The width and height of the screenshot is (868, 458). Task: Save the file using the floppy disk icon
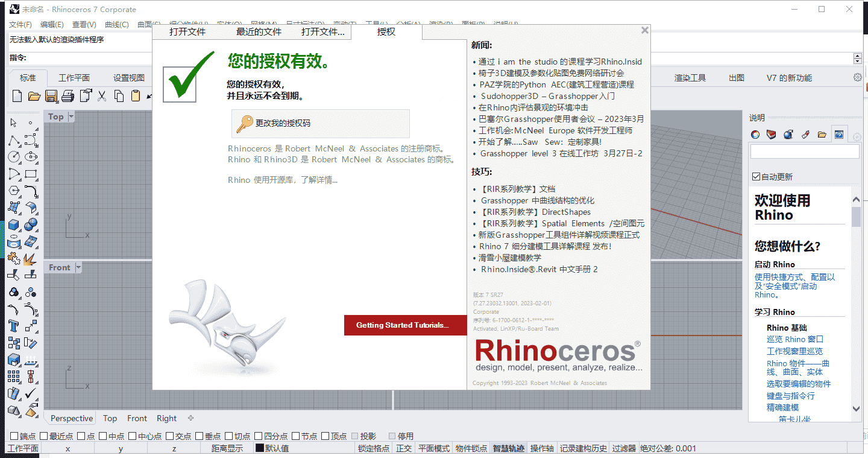tap(51, 95)
